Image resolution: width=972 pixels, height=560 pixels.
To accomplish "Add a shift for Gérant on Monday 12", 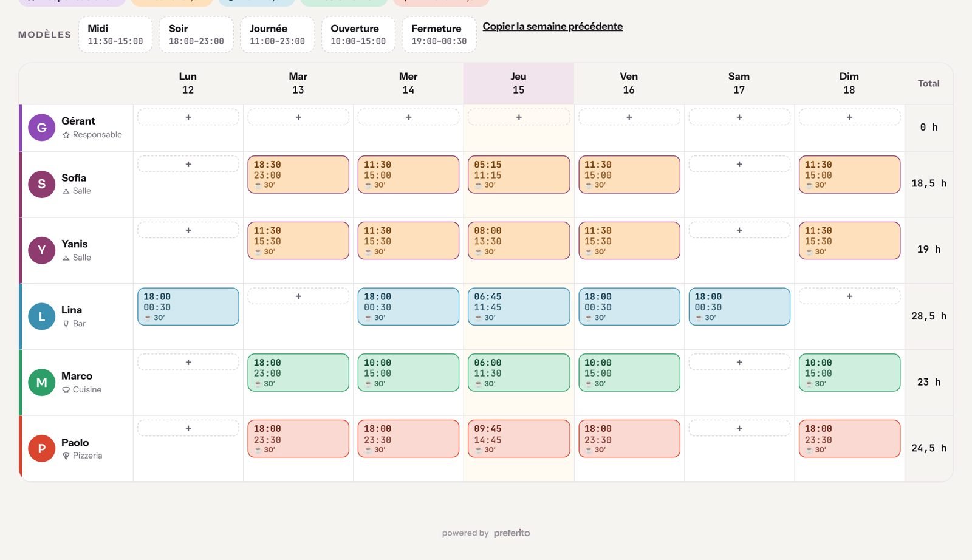I will (x=188, y=117).
